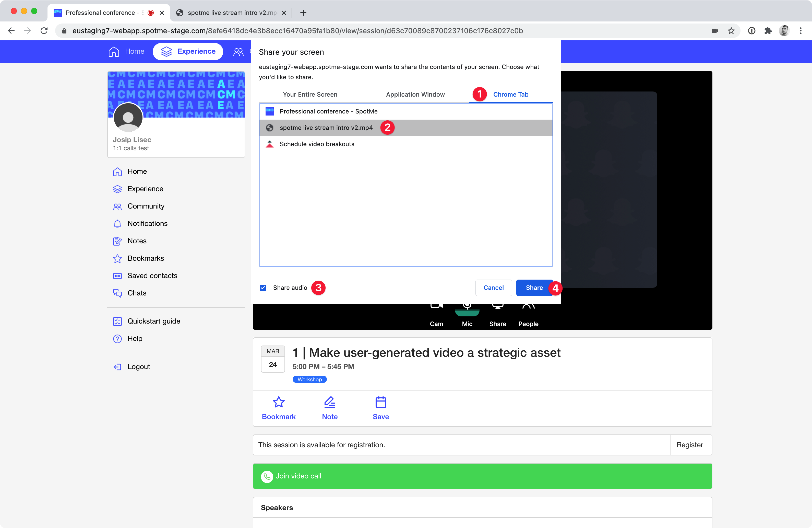The image size is (812, 528).
Task: Click the Josip Lisec profile avatar
Action: 128,117
